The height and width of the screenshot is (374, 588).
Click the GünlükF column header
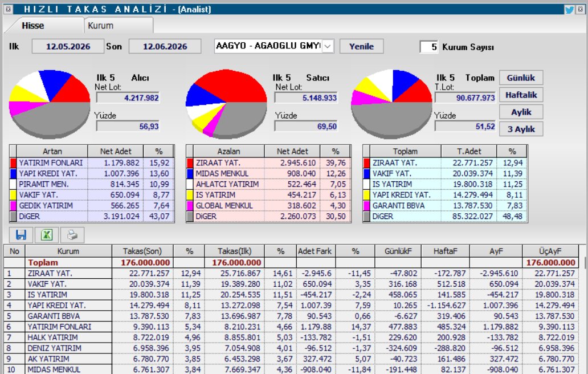pos(398,251)
